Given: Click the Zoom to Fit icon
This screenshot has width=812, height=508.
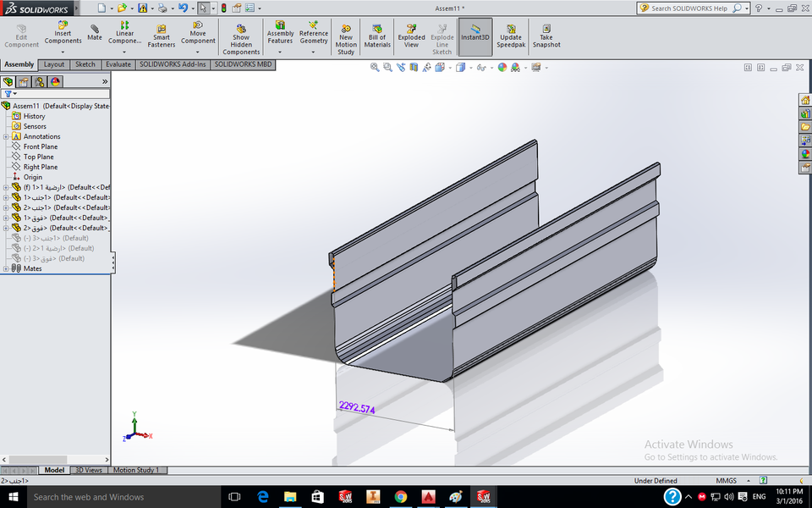Looking at the screenshot, I should [375, 67].
